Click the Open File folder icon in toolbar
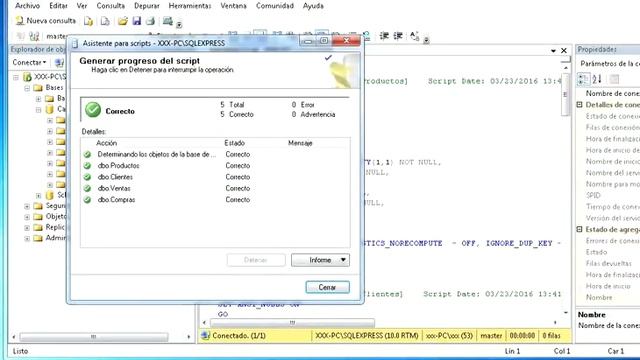Viewport: 640px width, 360px height. 122,21
